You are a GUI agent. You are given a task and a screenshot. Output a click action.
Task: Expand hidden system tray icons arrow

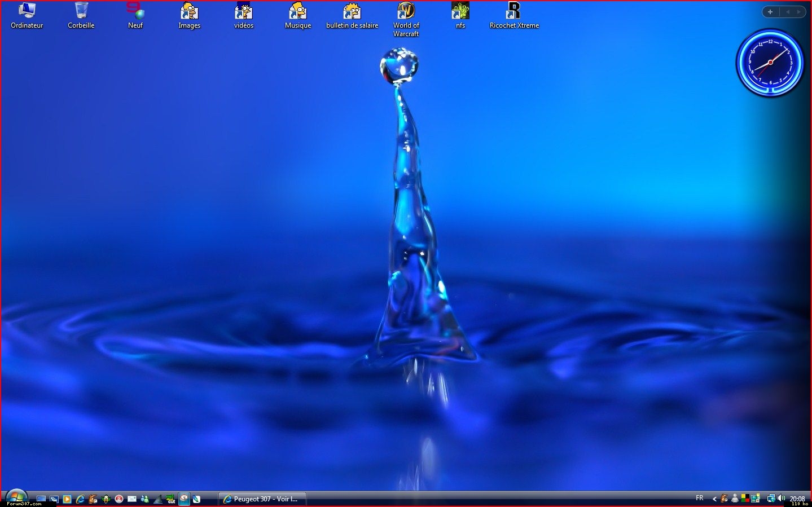[x=714, y=499]
